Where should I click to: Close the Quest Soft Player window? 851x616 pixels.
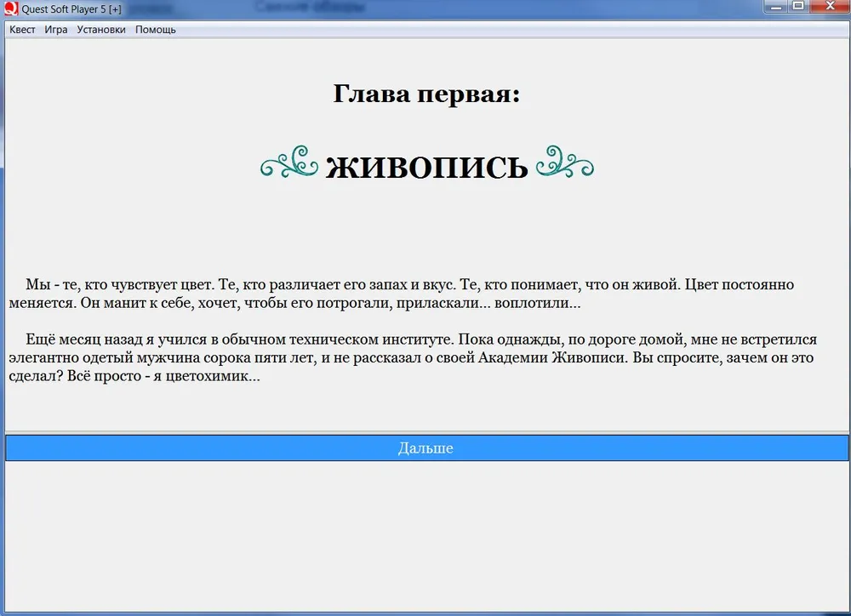pos(830,7)
